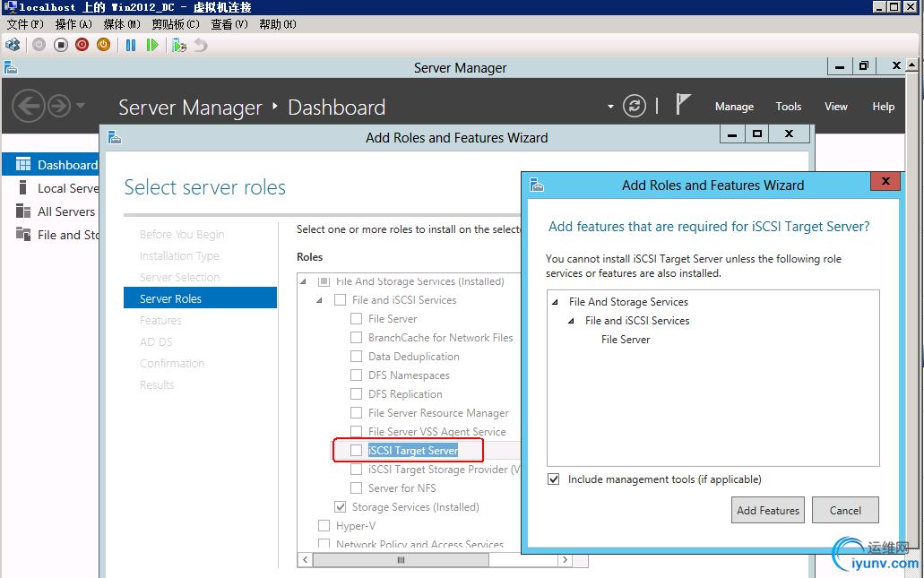Screen dimensions: 924x578
Task: Enable BranchCache for Network Files checkbox
Action: click(356, 338)
